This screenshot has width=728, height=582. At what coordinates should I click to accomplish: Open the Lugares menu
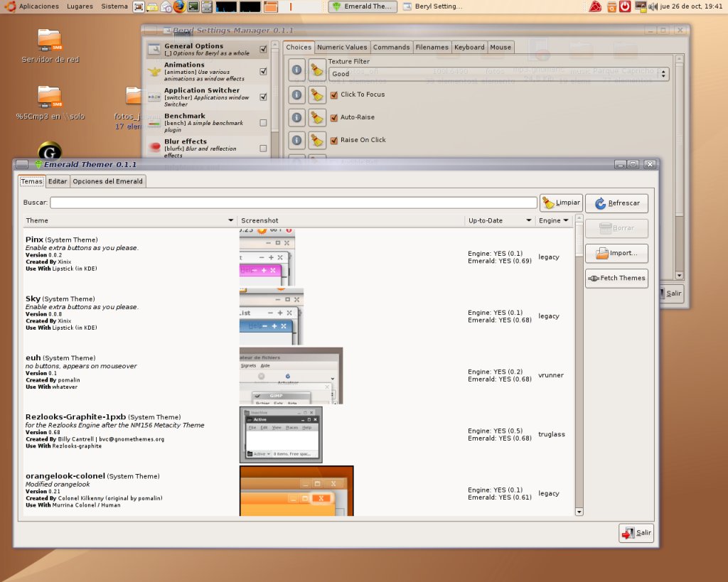point(80,6)
